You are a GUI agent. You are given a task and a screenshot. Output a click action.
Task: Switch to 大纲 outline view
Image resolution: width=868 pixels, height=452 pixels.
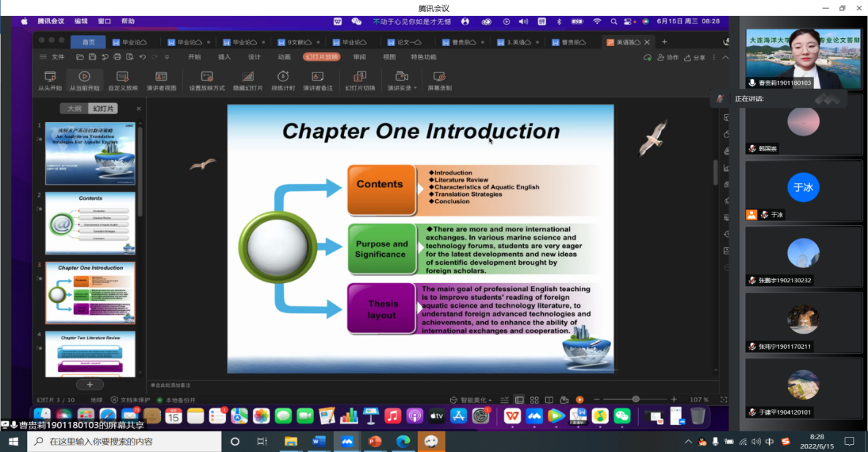point(74,109)
